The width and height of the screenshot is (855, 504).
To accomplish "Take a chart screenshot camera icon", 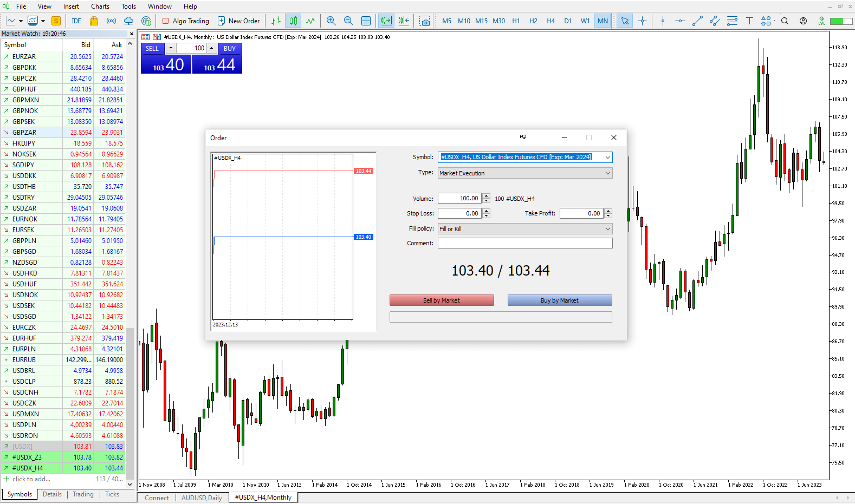I will click(x=425, y=21).
